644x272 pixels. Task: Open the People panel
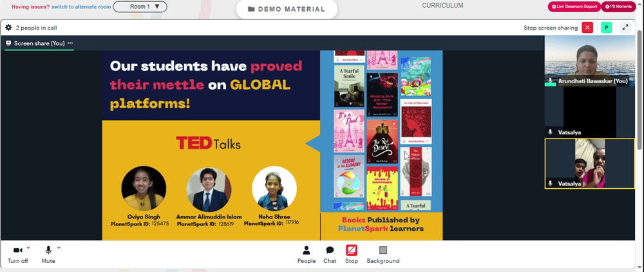(x=307, y=255)
